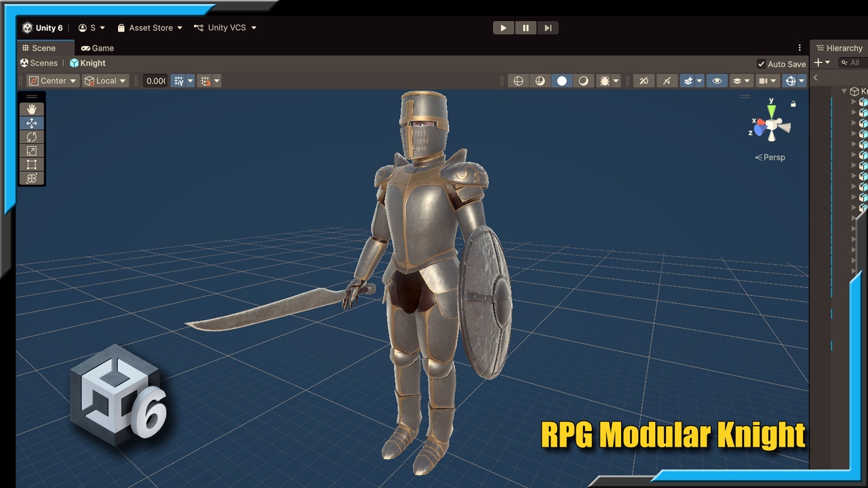Click the Unity 6 logo button
Image resolution: width=868 pixels, height=488 pixels.
tap(42, 28)
